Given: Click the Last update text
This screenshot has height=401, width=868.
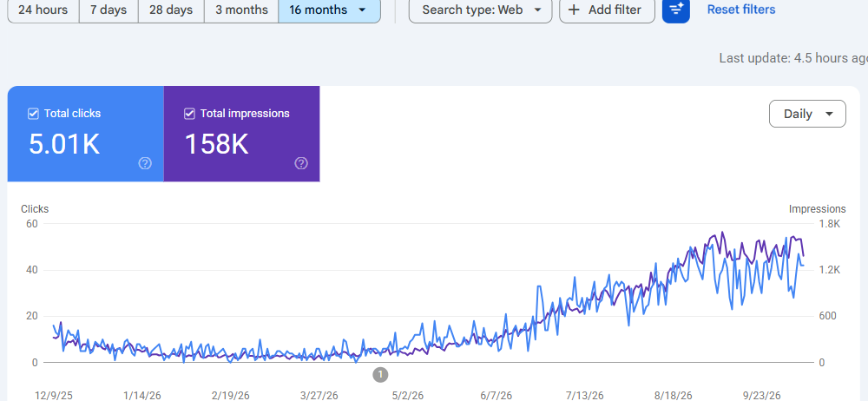Looking at the screenshot, I should 793,58.
